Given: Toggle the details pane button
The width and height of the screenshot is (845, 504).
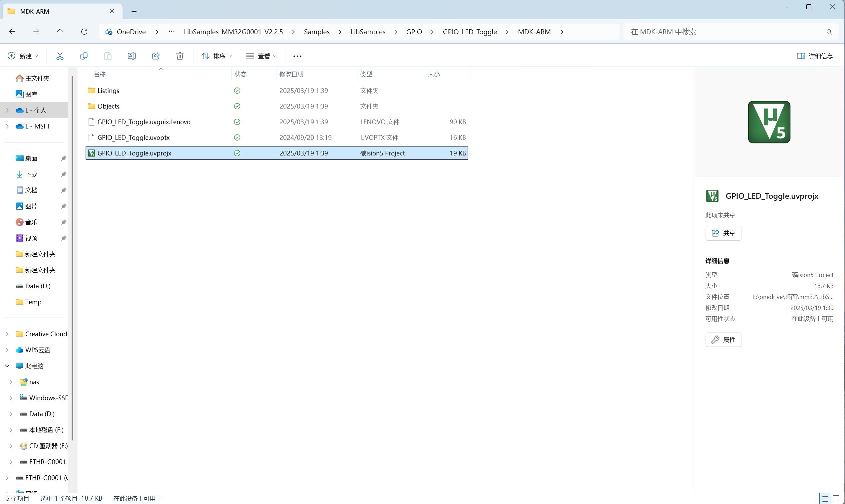Looking at the screenshot, I should coord(815,56).
